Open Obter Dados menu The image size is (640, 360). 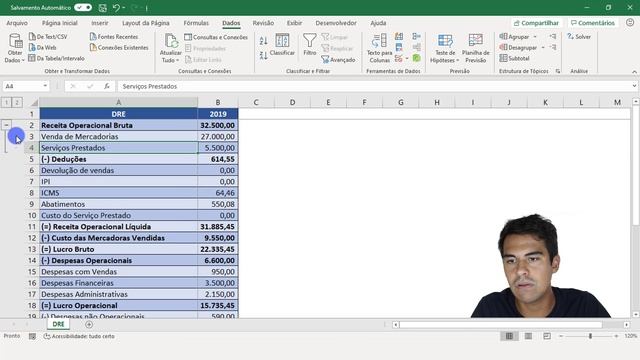(x=15, y=48)
